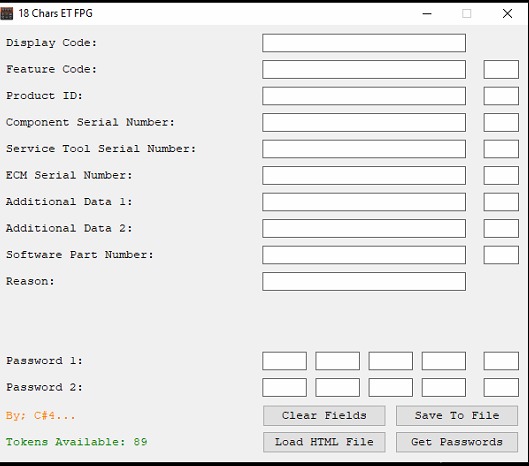Screen dimensions: 529x466
Task: Select the ECM Serial Number main field
Action: [x=364, y=175]
